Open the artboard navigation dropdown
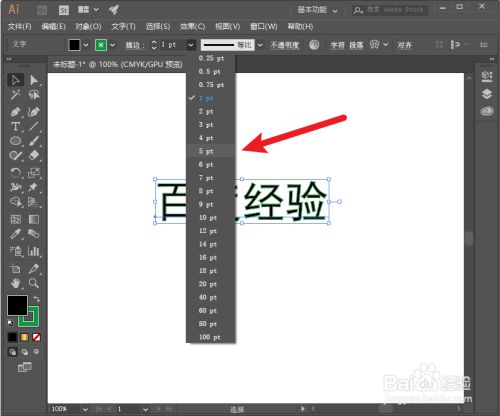Viewport: 500px width, 416px height. tap(145, 409)
